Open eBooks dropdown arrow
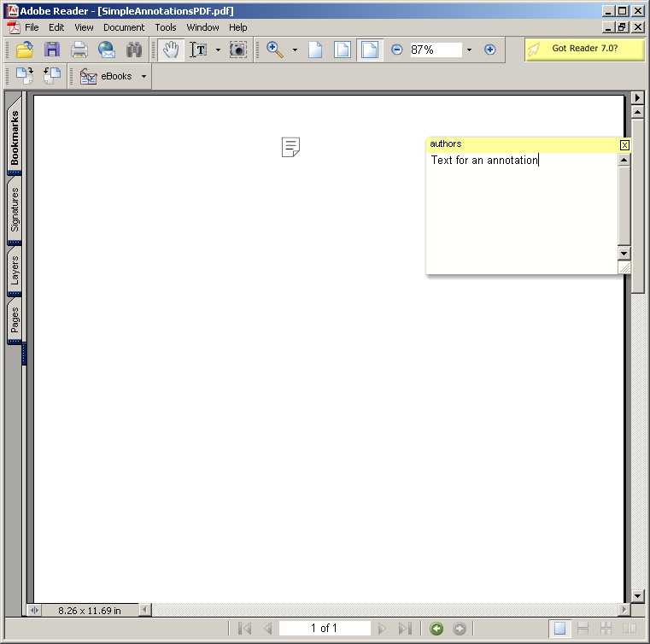 click(143, 76)
